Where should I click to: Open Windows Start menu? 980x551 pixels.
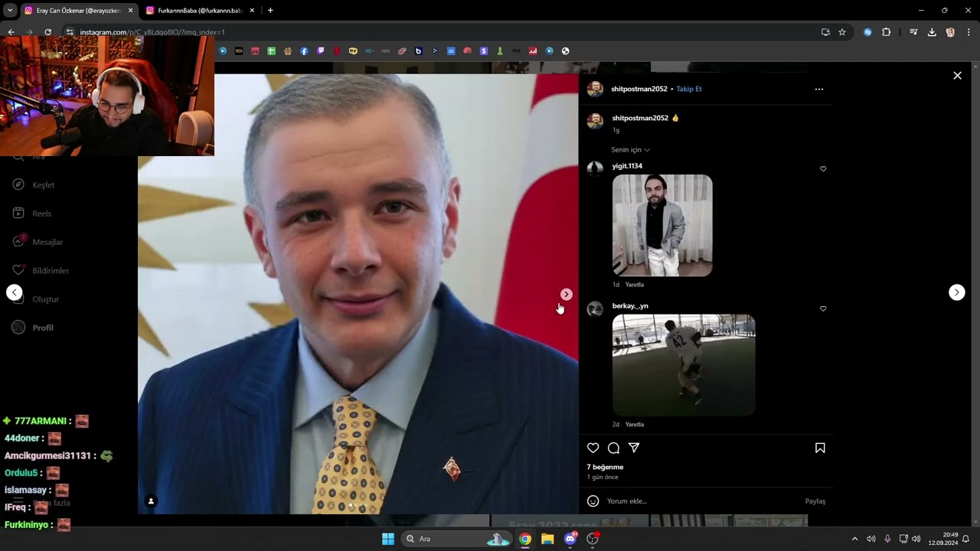pos(388,539)
